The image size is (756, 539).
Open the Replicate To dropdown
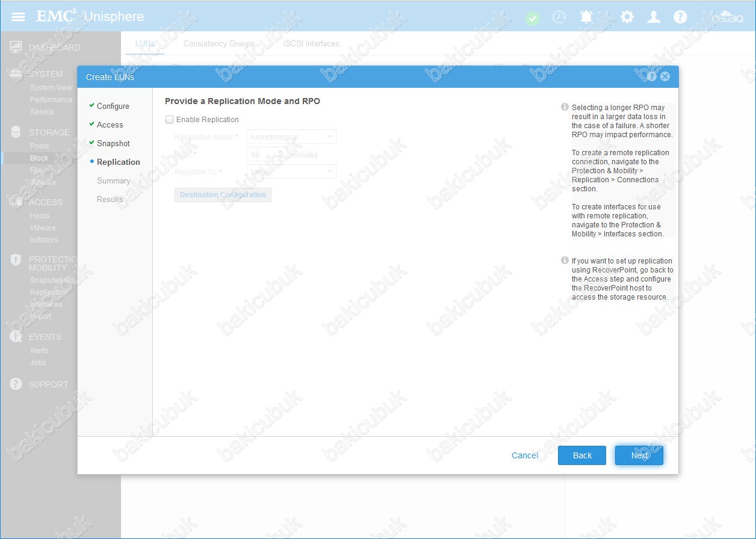tap(292, 171)
